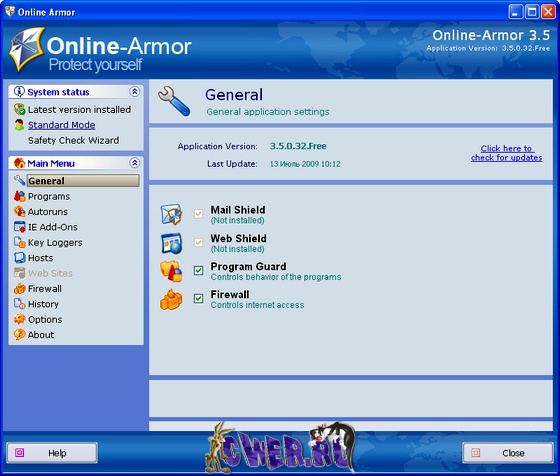Show the History section
Screen dimensions: 560x476
click(x=43, y=304)
